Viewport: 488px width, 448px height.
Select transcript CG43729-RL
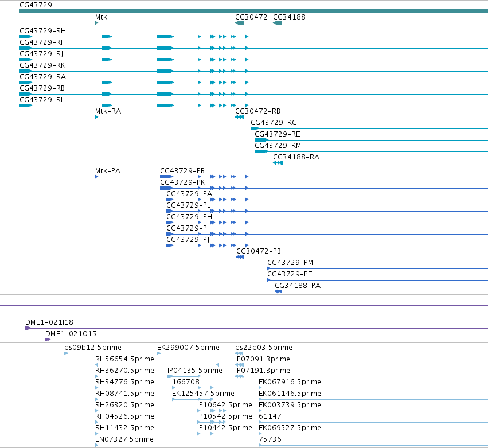(42, 100)
